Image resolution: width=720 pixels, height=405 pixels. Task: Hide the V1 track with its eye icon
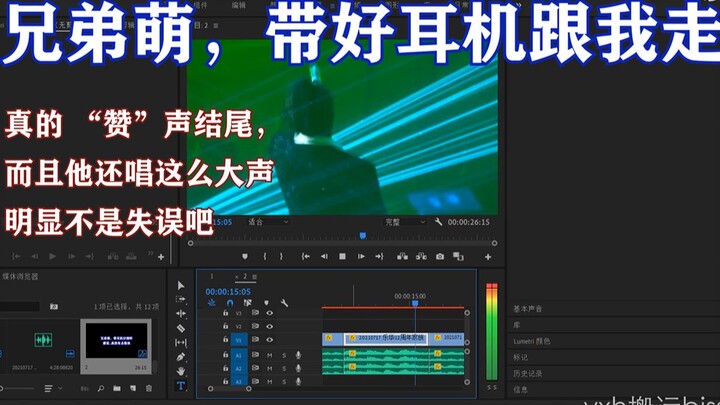click(269, 340)
